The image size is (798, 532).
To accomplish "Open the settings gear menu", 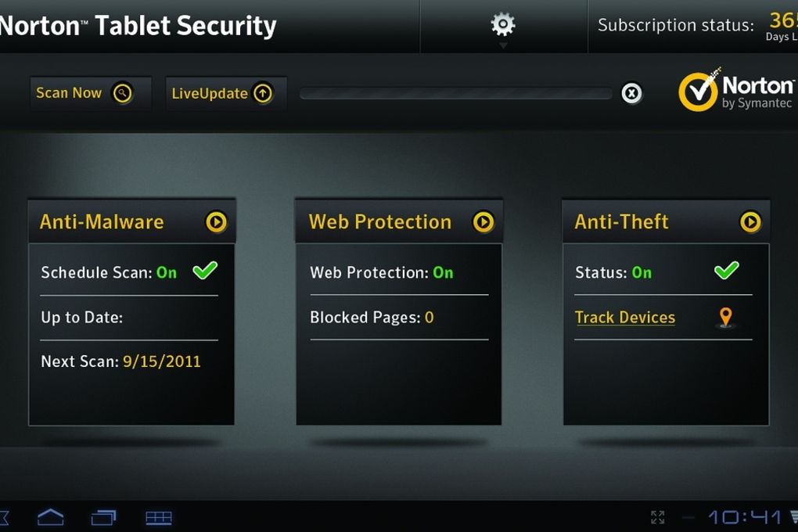I will click(x=503, y=25).
